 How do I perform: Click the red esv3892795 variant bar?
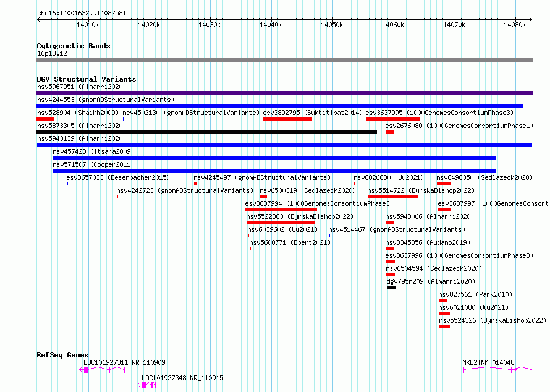pos(287,119)
